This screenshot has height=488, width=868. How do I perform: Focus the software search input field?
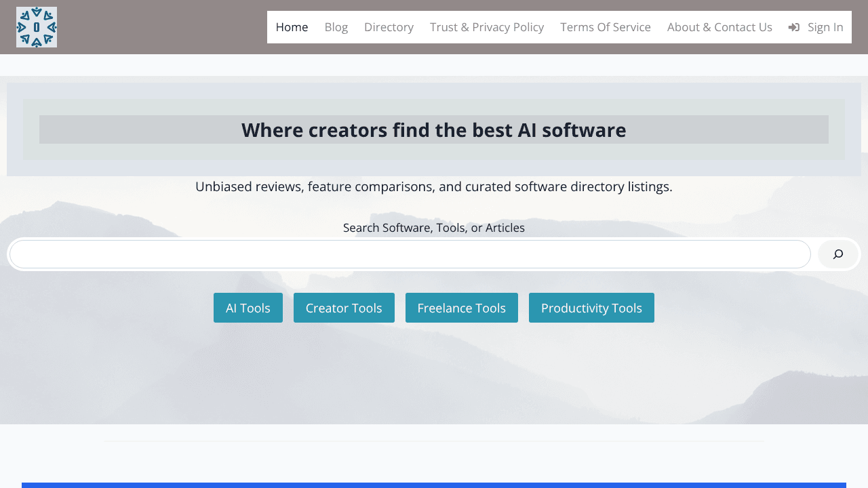pyautogui.click(x=410, y=254)
